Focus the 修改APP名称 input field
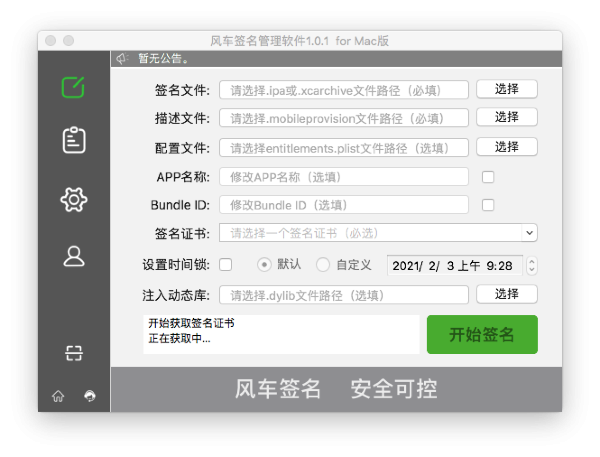600x457 pixels. (344, 177)
